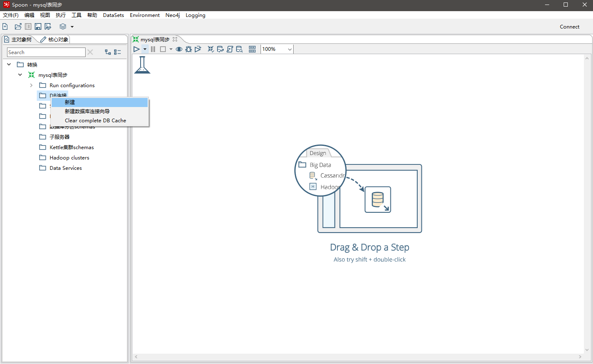This screenshot has height=364, width=593.
Task: Click the canvas horizontal scrollbar left arrow
Action: (136, 357)
